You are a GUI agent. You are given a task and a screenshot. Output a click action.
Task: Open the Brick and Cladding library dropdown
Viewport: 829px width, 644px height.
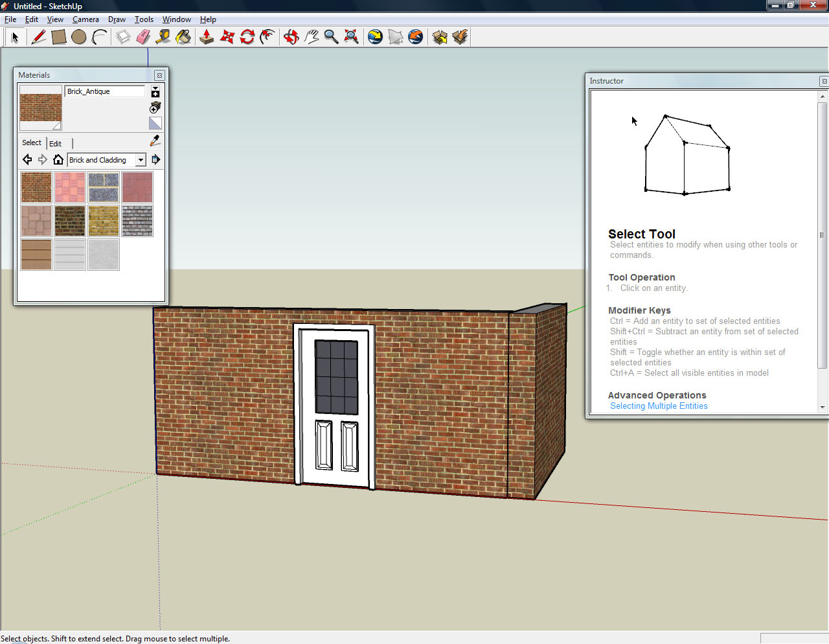141,160
